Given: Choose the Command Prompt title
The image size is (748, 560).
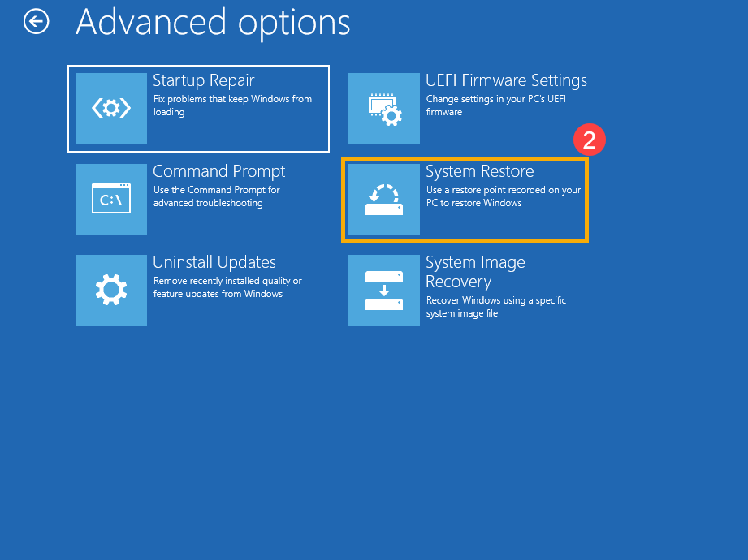Looking at the screenshot, I should (219, 171).
